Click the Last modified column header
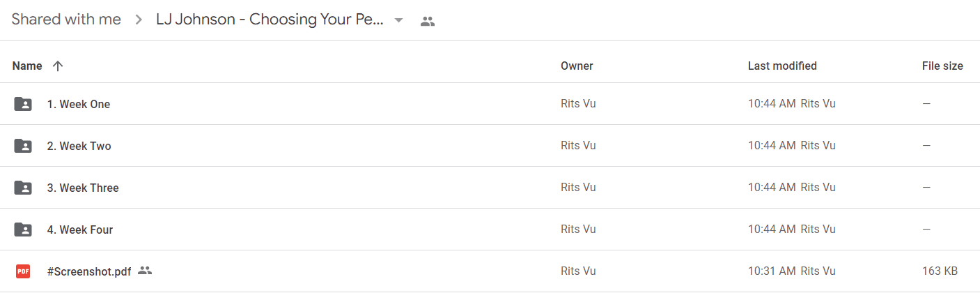Viewport: 980px width, 293px height. click(x=782, y=66)
